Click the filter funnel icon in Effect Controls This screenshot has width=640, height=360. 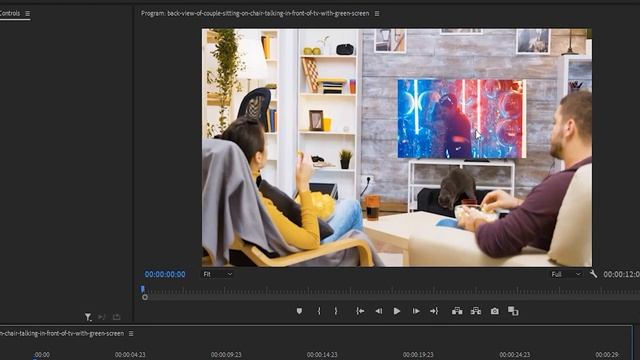pyautogui.click(x=88, y=317)
